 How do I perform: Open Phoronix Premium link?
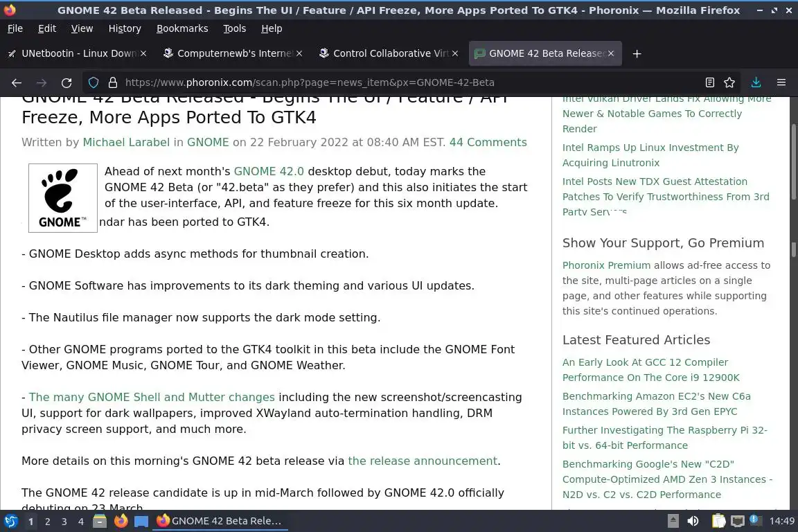(606, 265)
